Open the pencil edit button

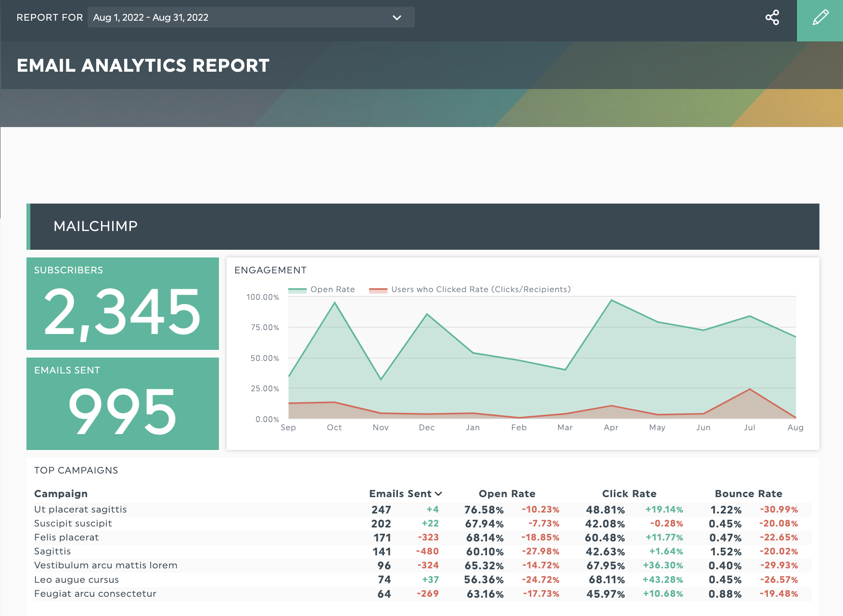pos(820,18)
